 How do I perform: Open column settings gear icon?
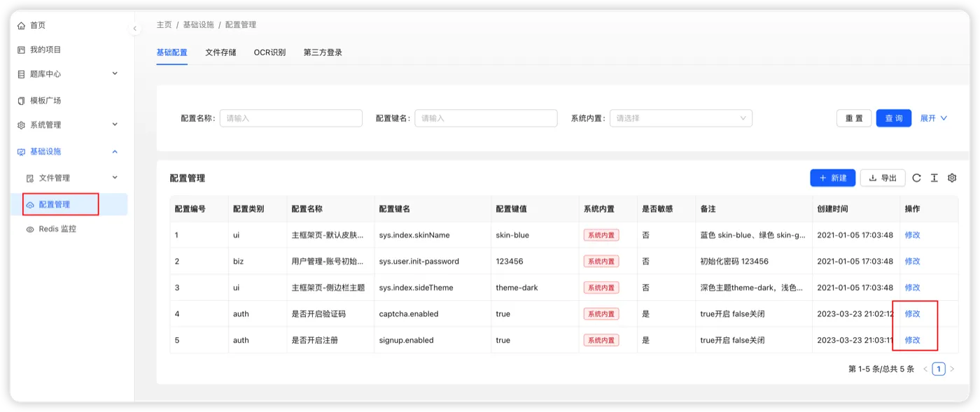click(x=952, y=178)
